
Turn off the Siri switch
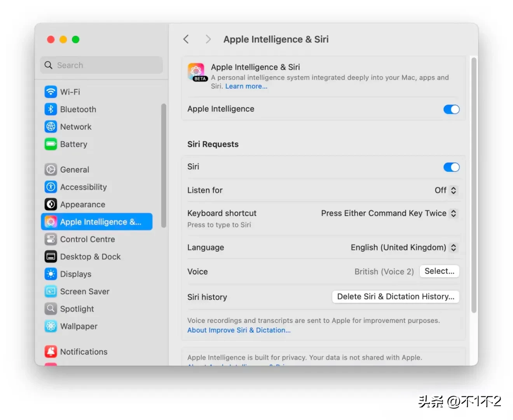(x=451, y=167)
